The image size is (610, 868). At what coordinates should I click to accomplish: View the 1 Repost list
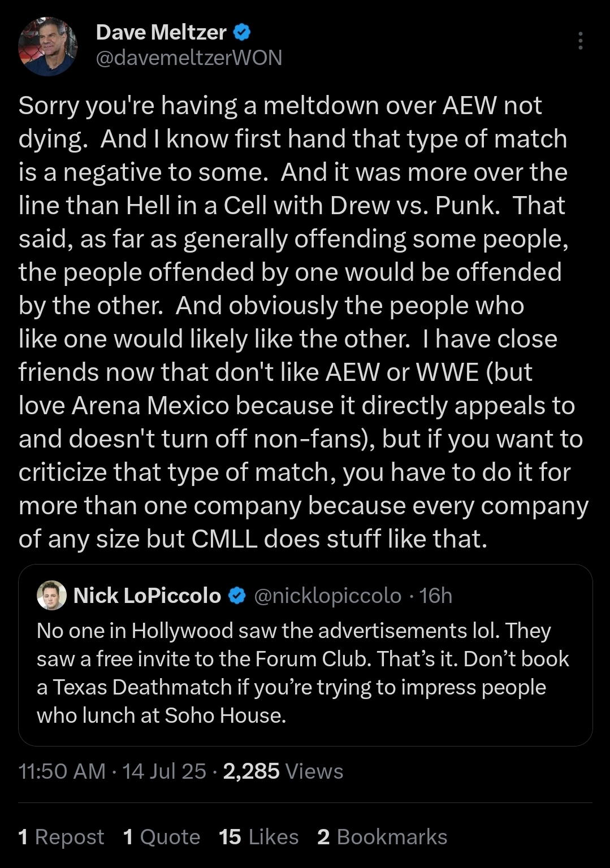[61, 837]
